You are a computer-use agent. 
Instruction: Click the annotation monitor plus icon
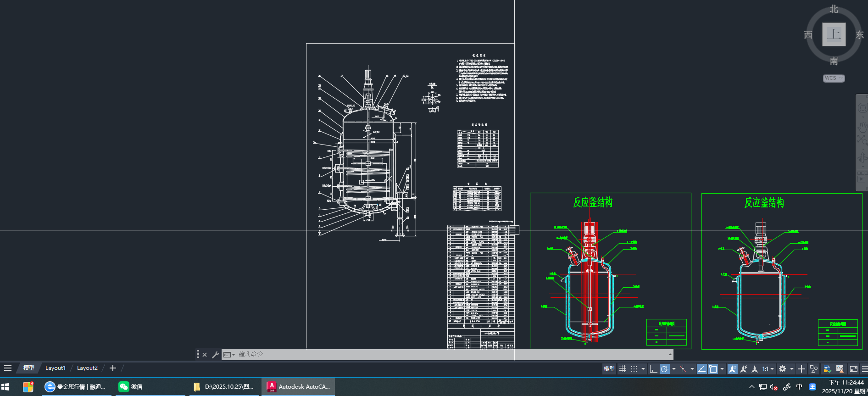801,369
